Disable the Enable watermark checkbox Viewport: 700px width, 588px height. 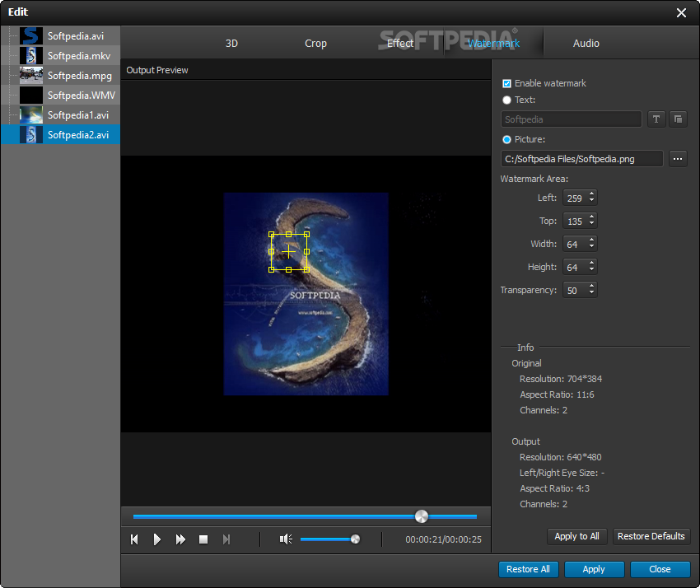tap(506, 83)
